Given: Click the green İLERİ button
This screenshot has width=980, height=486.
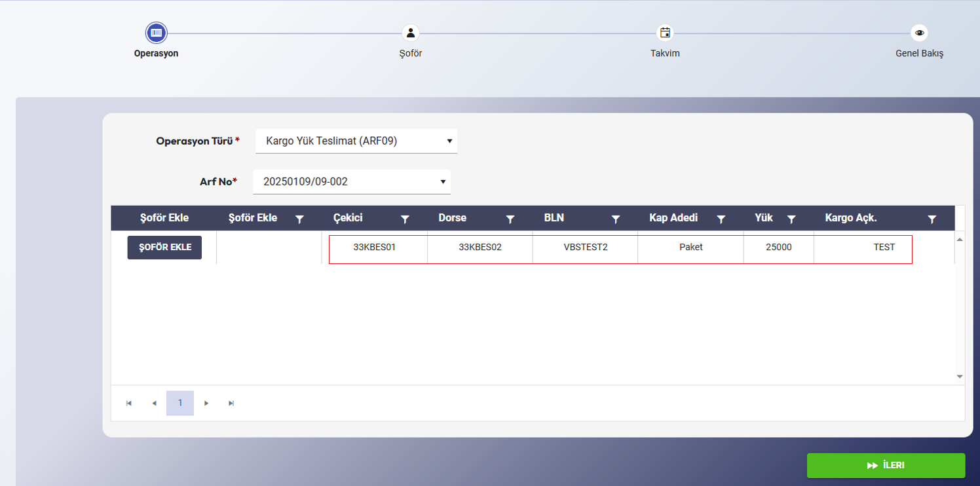Looking at the screenshot, I should tap(886, 466).
